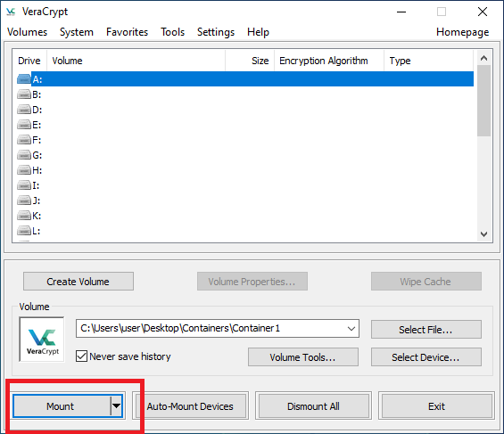Toggle Never save history checkbox
This screenshot has width=504, height=434.
click(81, 356)
